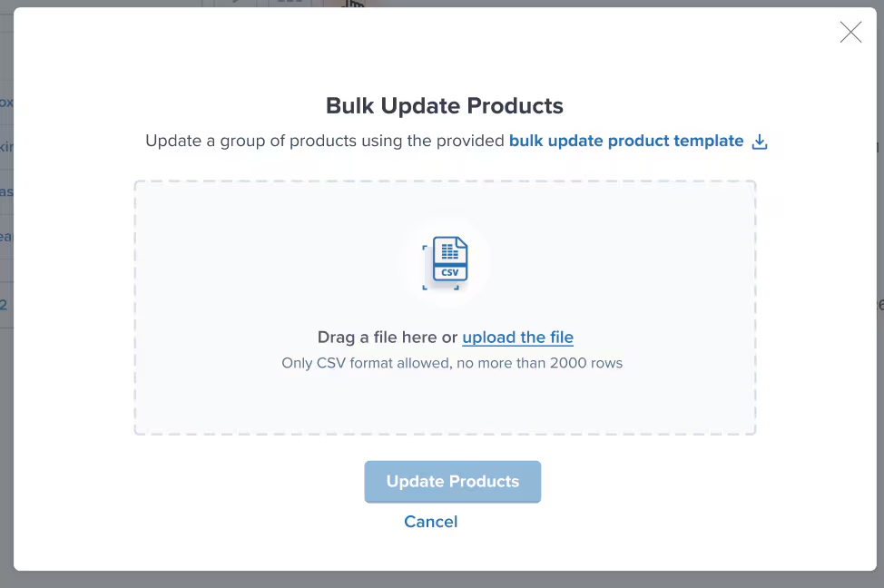This screenshot has width=884, height=588.
Task: Click the toolbar button left of the ellipsis icon
Action: point(234,3)
